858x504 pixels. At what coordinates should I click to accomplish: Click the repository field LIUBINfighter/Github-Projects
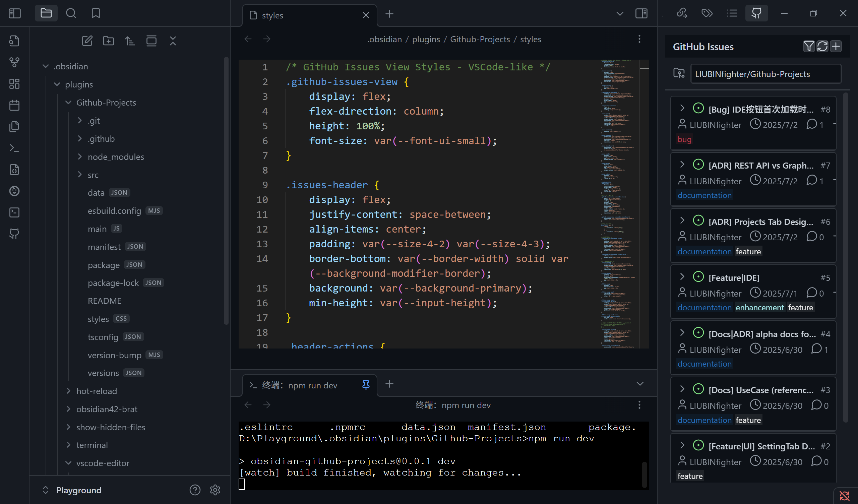(x=766, y=74)
